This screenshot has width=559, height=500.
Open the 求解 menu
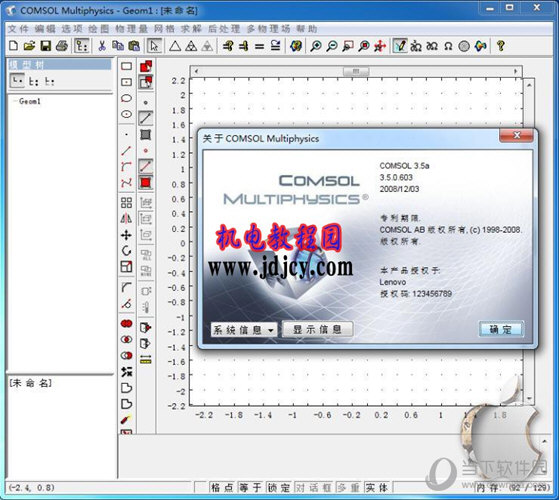coord(191,29)
